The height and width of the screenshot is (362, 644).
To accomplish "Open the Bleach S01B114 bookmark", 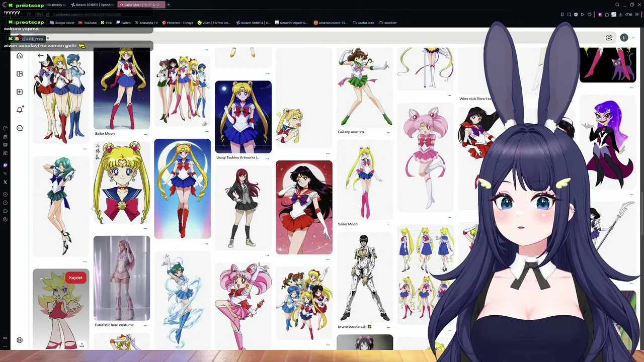I will tap(253, 23).
